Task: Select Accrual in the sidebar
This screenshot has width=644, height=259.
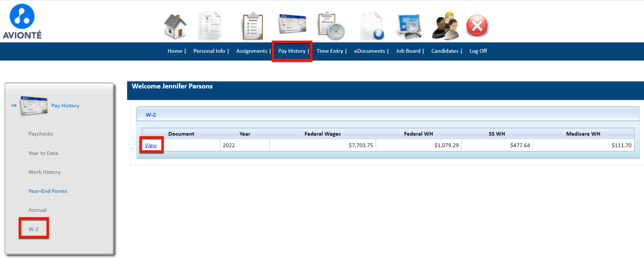Action: [x=37, y=210]
